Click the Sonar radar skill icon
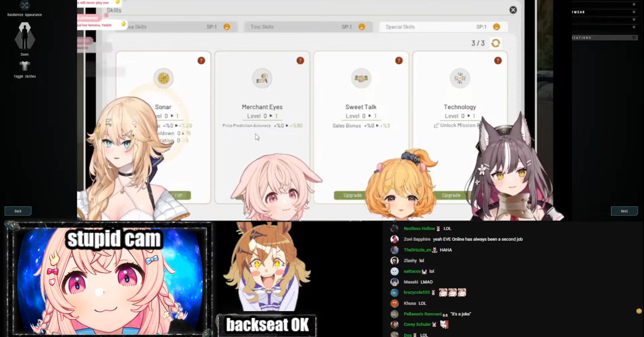The height and width of the screenshot is (337, 644). pyautogui.click(x=163, y=78)
